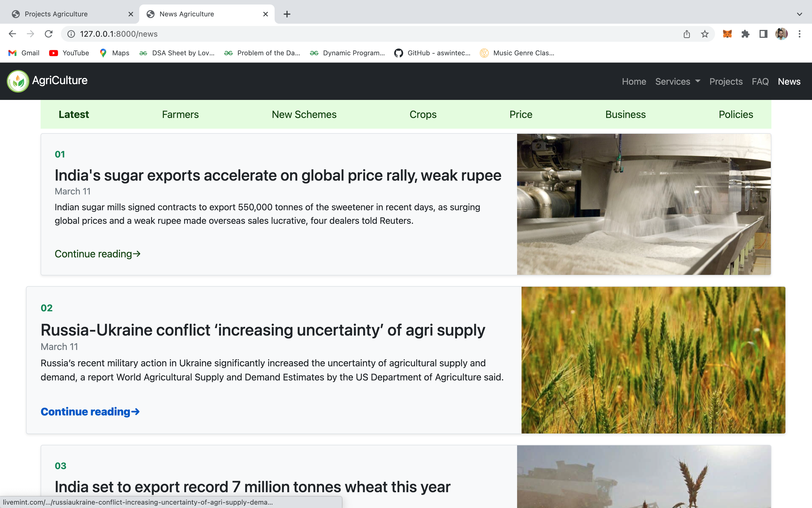Open the Extensions puzzle icon
Screen dimensions: 812x508
(745, 34)
